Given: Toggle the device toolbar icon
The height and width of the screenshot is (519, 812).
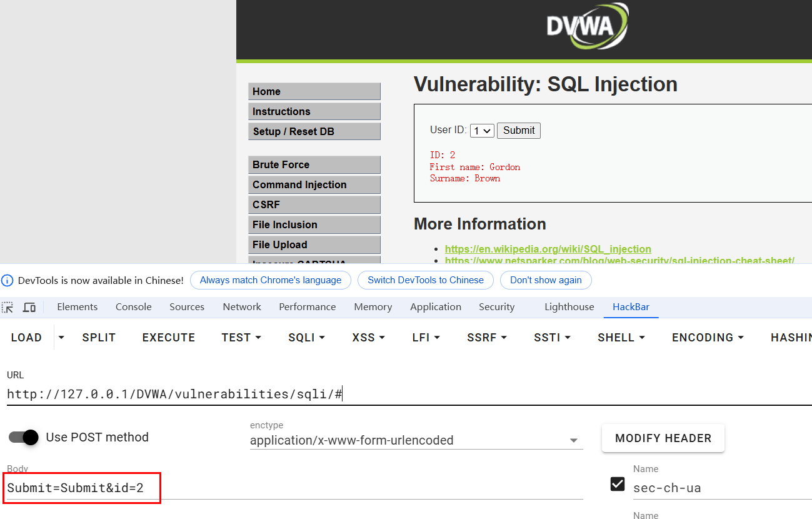Looking at the screenshot, I should tap(29, 307).
